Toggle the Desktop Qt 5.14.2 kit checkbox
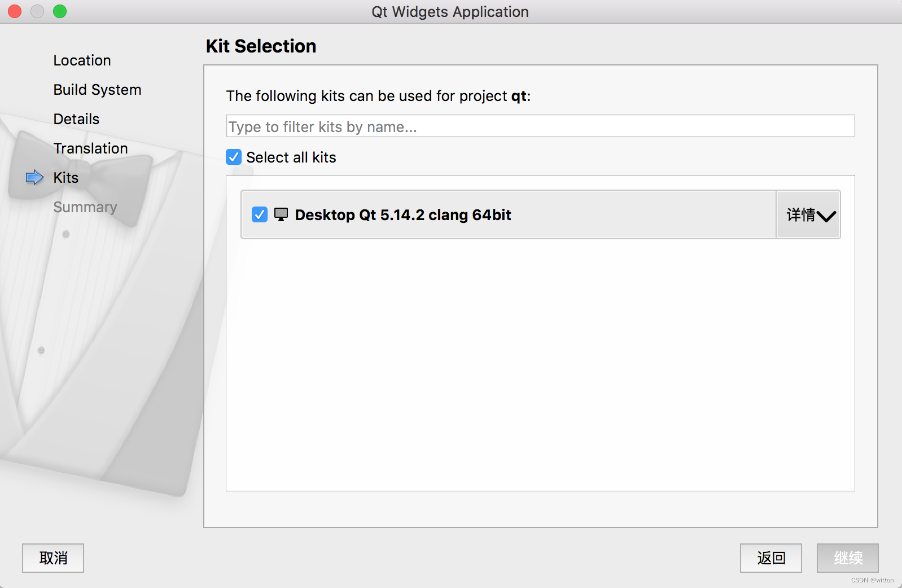 tap(260, 214)
